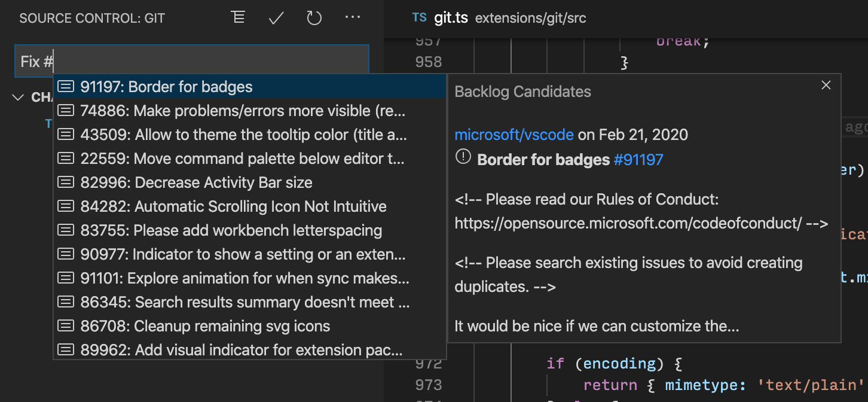This screenshot has height=402, width=868.
Task: Switch Source Control to tree view
Action: (237, 17)
